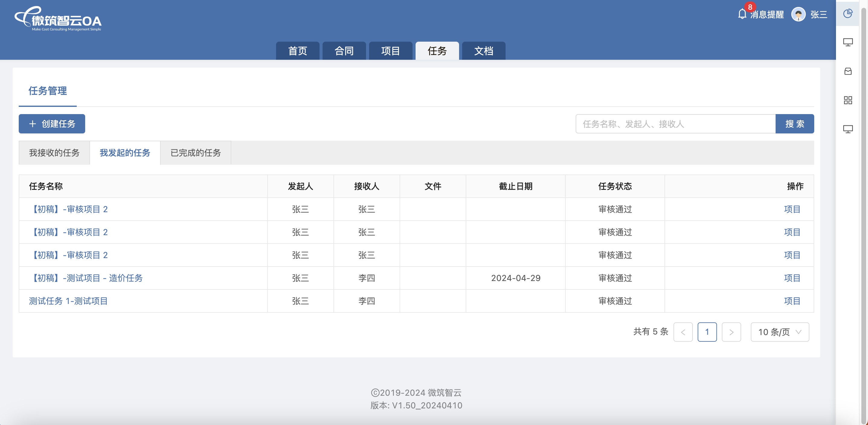Viewport: 868px width, 425px height.
Task: Open the 文档 navigation tab
Action: (x=483, y=51)
